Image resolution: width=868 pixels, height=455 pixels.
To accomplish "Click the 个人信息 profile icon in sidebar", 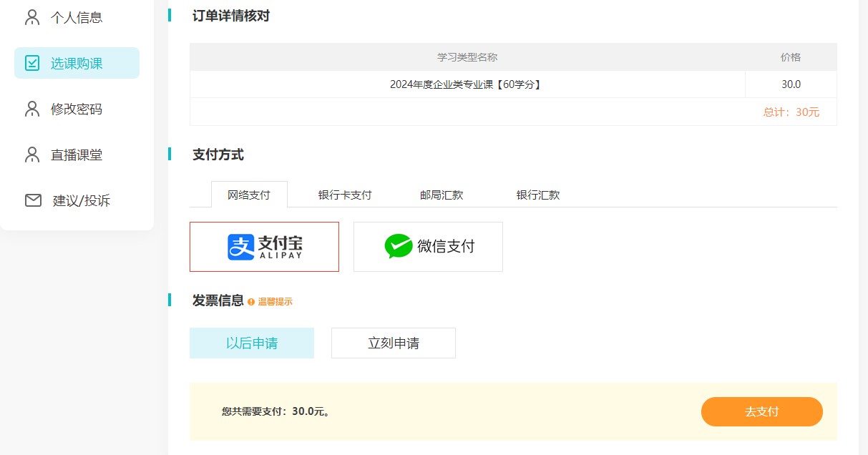I will tap(31, 16).
